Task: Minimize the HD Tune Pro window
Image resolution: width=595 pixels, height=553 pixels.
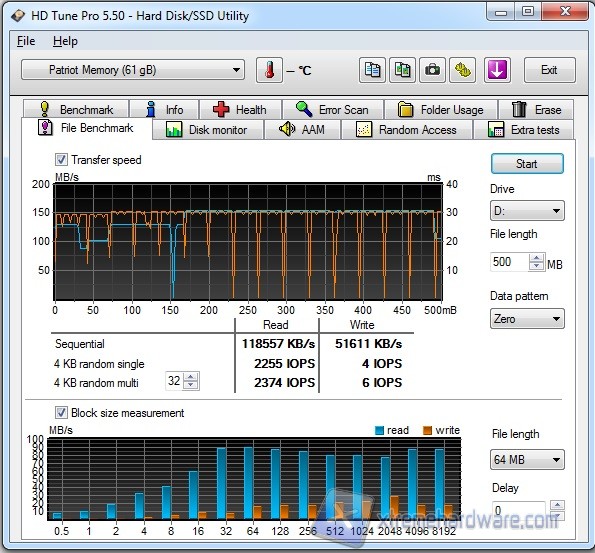Action: click(x=501, y=13)
